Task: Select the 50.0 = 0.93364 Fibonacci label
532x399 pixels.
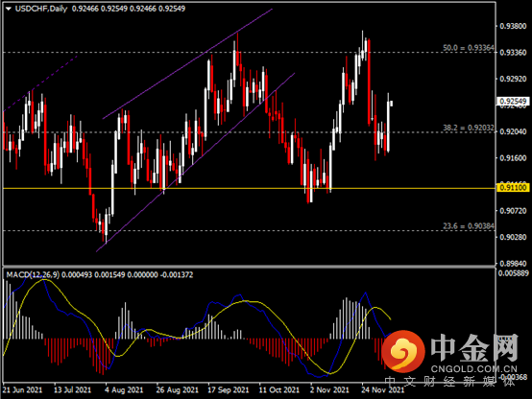Action: point(469,48)
